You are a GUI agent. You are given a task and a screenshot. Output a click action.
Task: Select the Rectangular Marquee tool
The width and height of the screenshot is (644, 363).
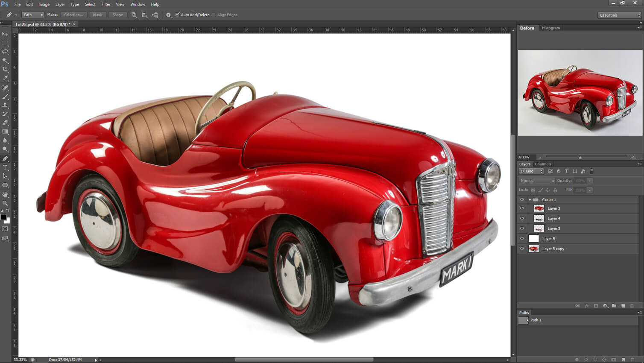coord(5,43)
